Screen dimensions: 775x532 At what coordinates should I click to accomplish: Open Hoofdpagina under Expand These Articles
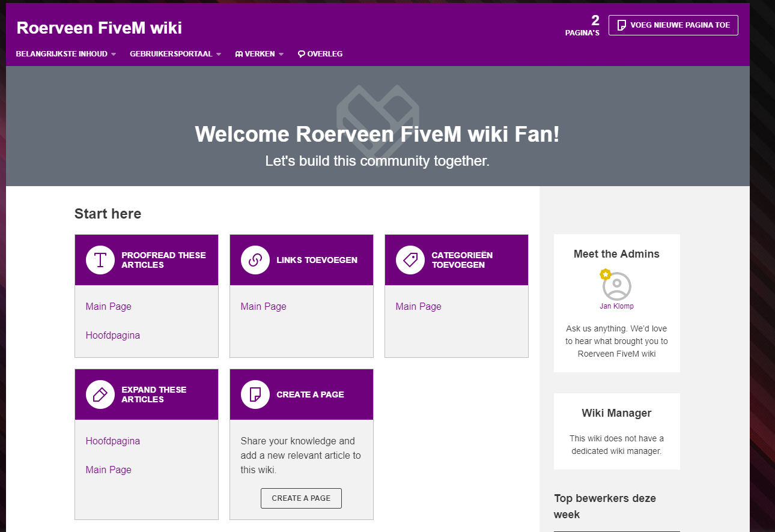point(113,441)
